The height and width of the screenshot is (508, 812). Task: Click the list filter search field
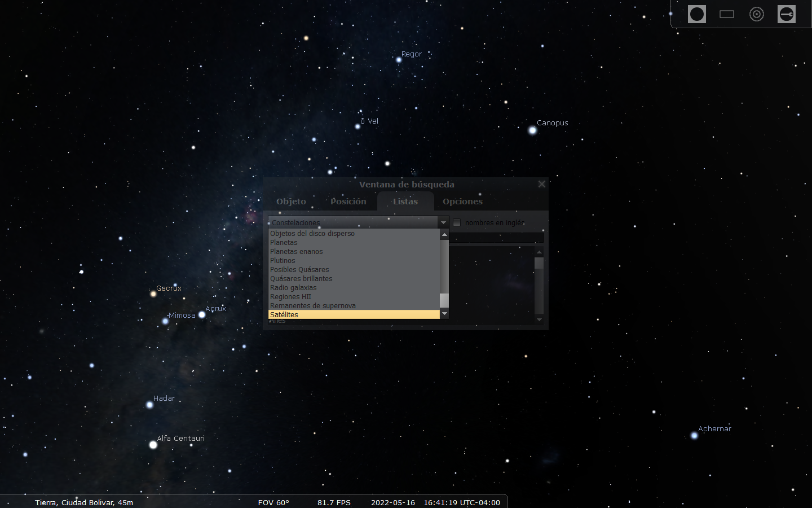(x=496, y=238)
